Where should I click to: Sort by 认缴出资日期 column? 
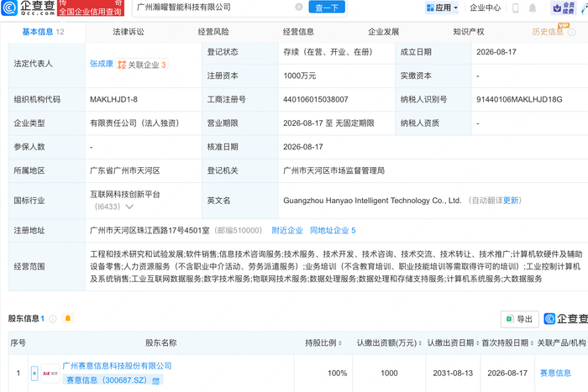coord(478,343)
